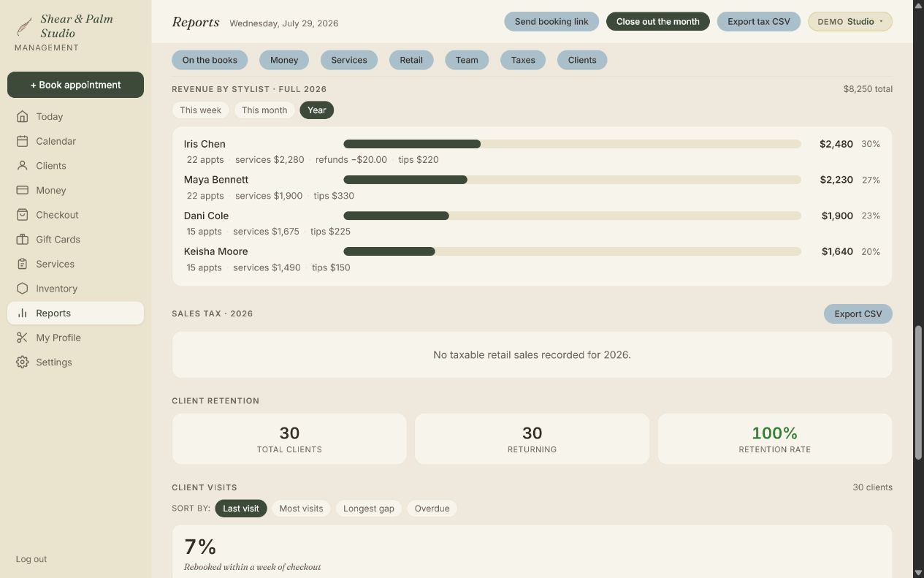Click Keisha Moore's revenue progress bar

(572, 251)
